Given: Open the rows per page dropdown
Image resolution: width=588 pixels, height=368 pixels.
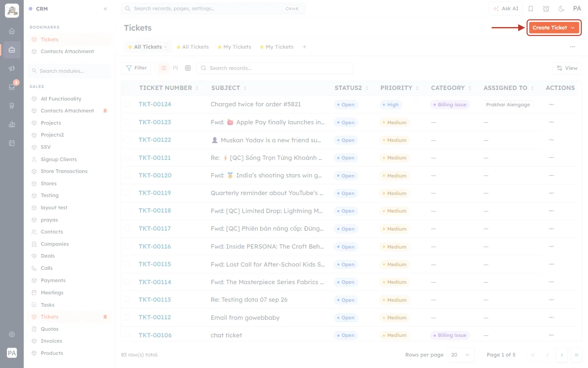Looking at the screenshot, I should coord(461,355).
